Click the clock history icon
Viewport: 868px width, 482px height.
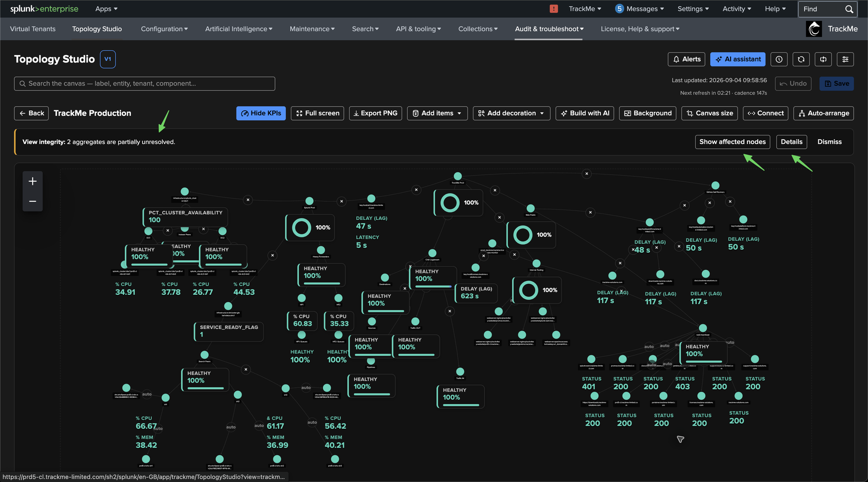[779, 59]
